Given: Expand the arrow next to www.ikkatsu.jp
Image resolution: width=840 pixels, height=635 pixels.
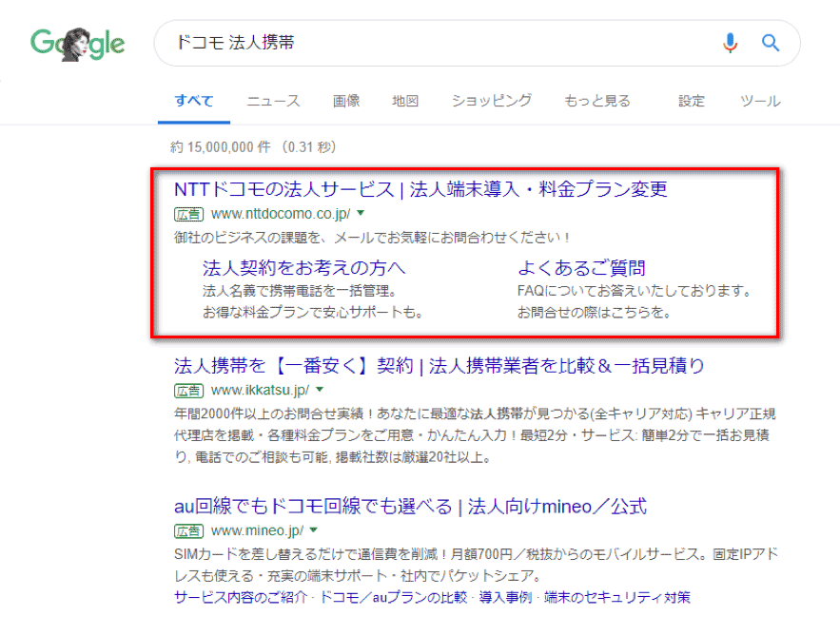Looking at the screenshot, I should pyautogui.click(x=320, y=390).
